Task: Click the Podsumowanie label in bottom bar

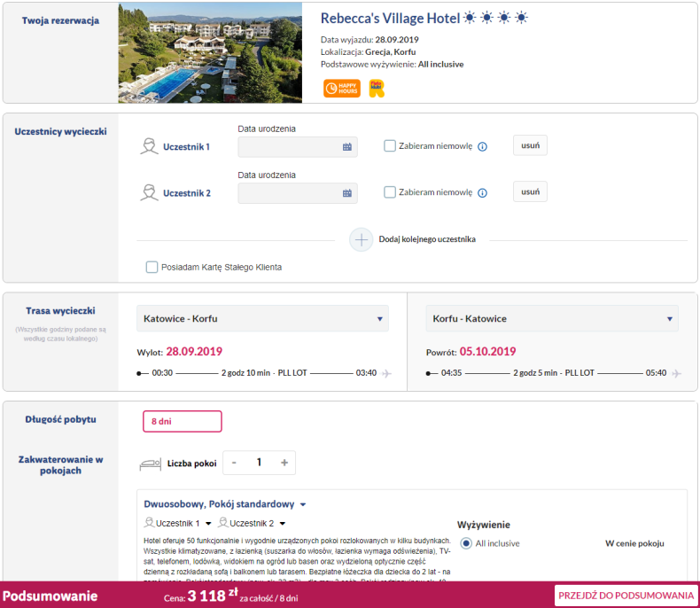Action: [50, 596]
